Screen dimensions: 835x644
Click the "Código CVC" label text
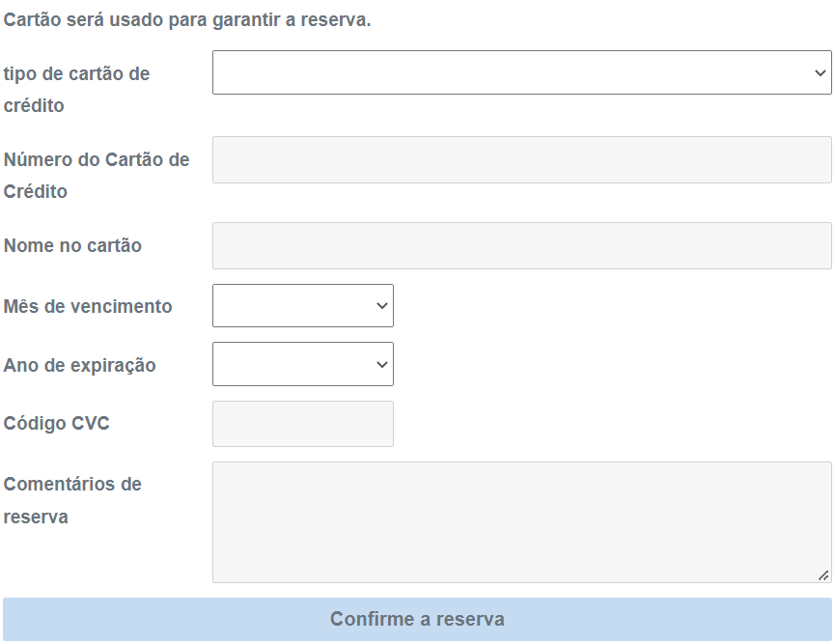point(57,423)
